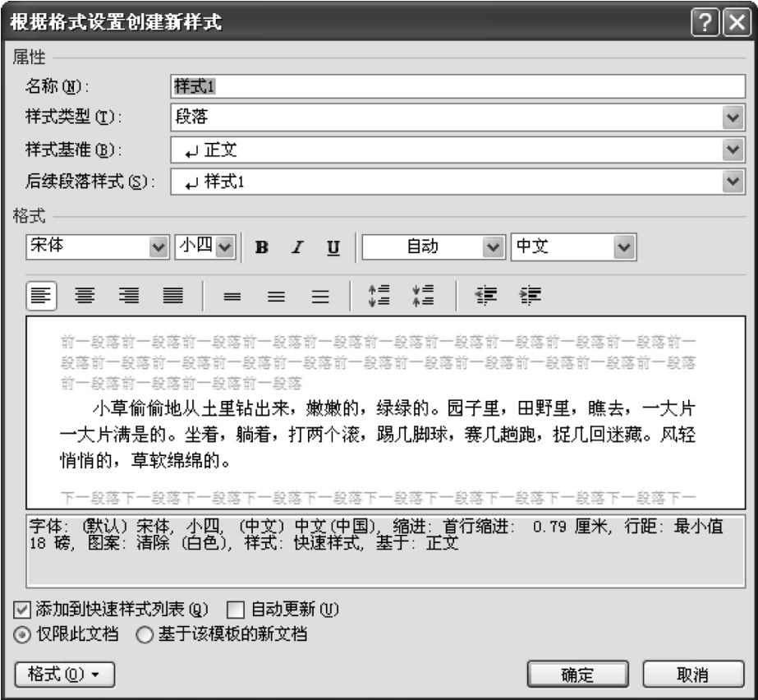Toggle Italic formatting

tap(297, 247)
